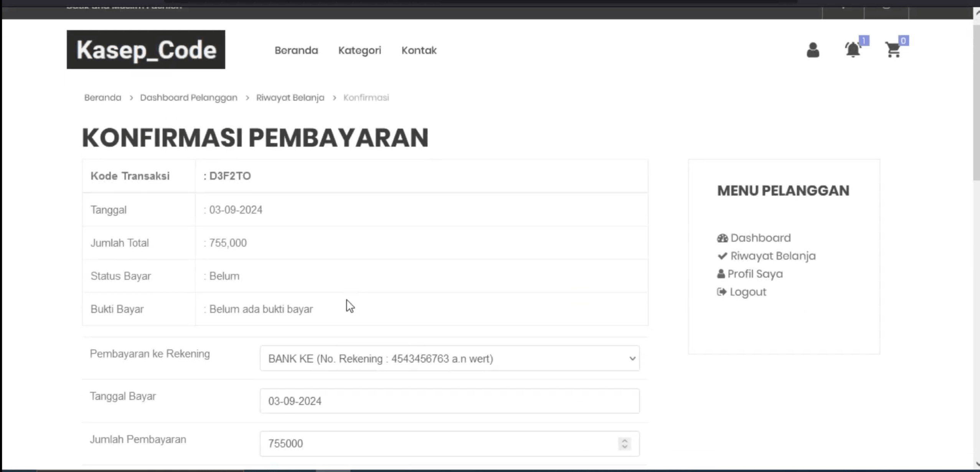The image size is (980, 472).
Task: Open Dashboard link in Menu Pelanggan
Action: coord(760,238)
